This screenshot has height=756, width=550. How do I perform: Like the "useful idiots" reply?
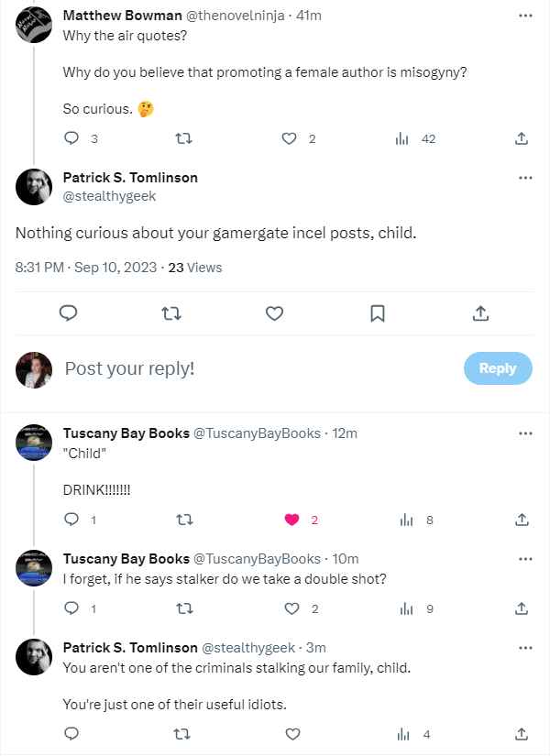coord(292,734)
